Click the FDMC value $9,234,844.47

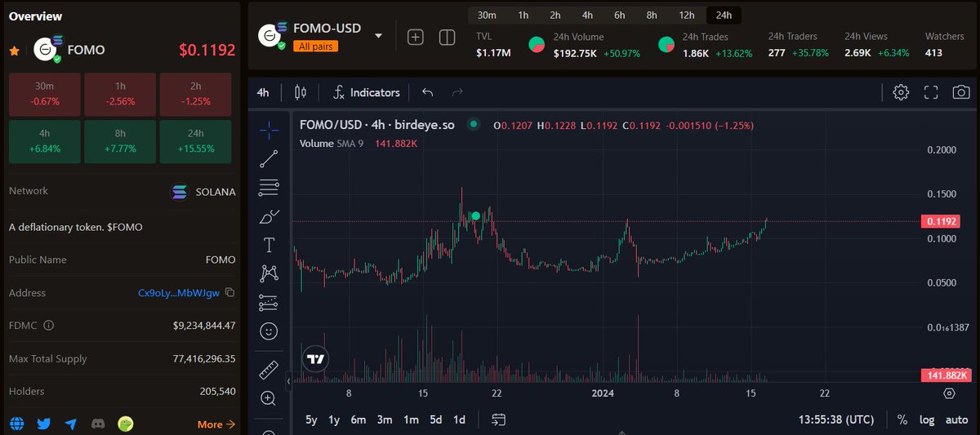coord(204,326)
